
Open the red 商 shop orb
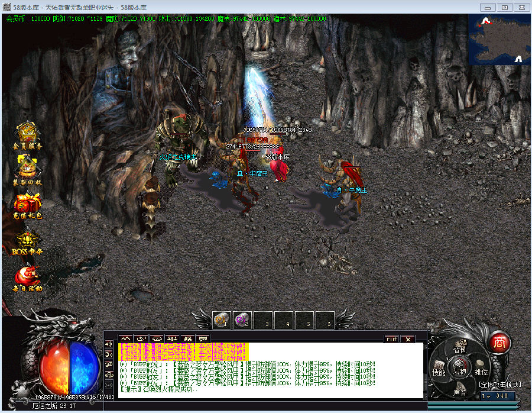[x=499, y=343]
